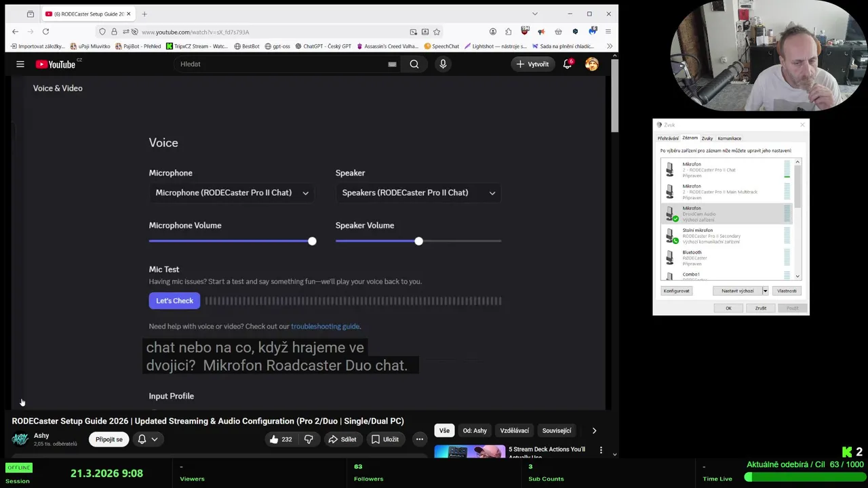The height and width of the screenshot is (488, 868).
Task: Start voice search with the microphone icon
Action: coord(443,64)
